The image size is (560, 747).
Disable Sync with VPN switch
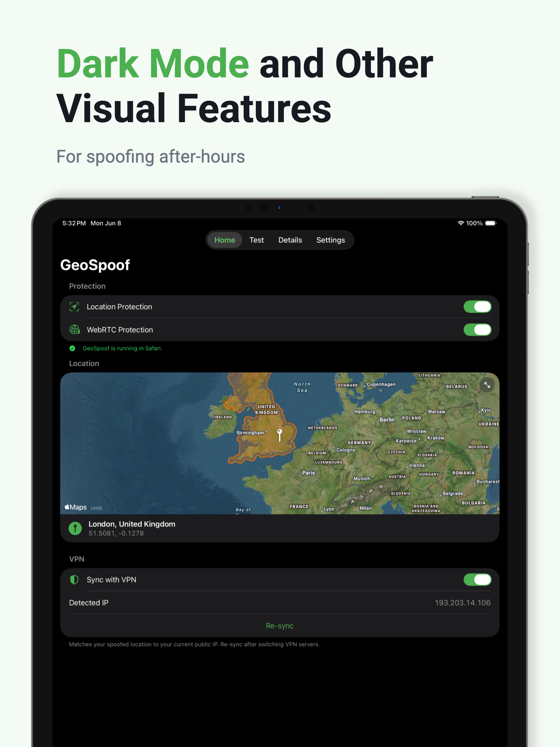point(477,580)
